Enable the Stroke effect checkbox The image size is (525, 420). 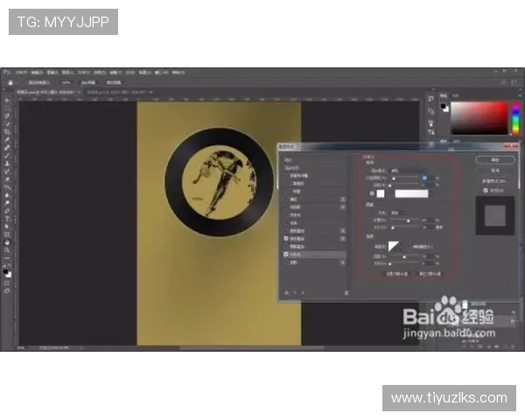click(x=286, y=199)
